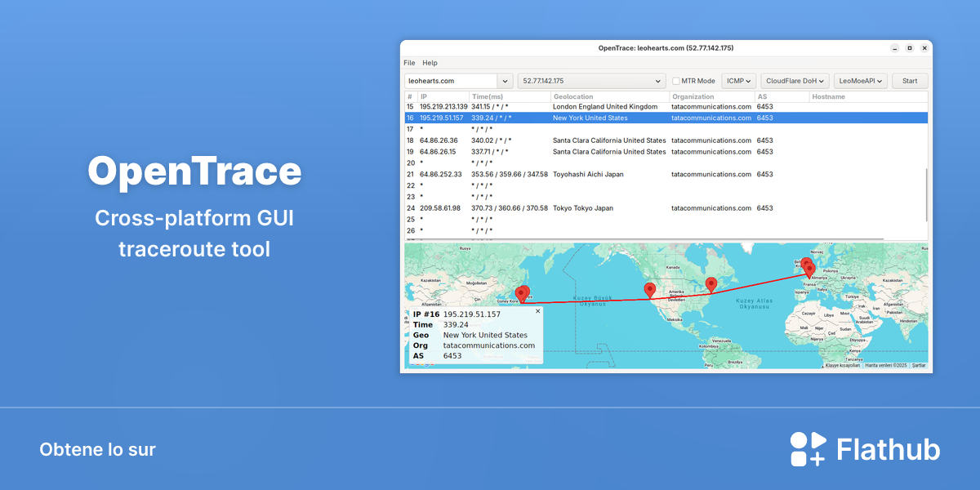980x490 pixels.
Task: Click the IP column header
Action: (444, 96)
